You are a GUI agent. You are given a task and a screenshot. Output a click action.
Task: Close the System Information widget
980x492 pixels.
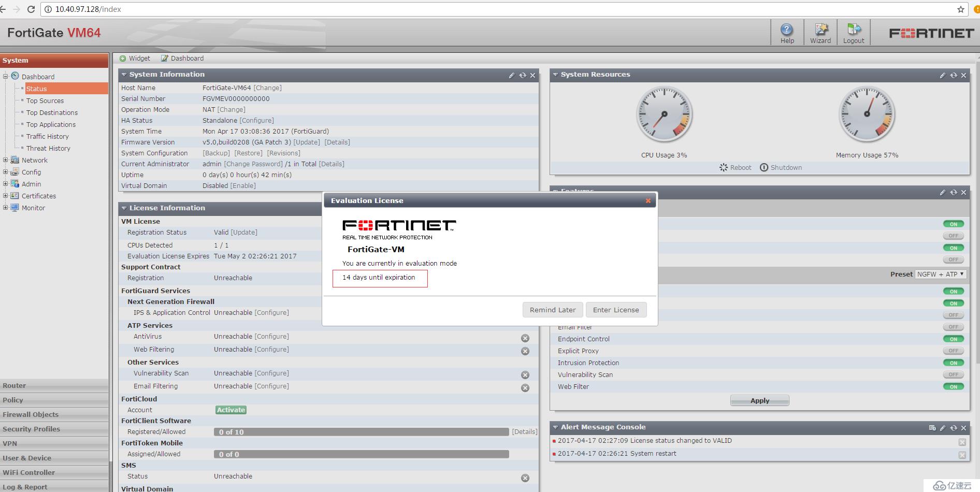(x=532, y=75)
